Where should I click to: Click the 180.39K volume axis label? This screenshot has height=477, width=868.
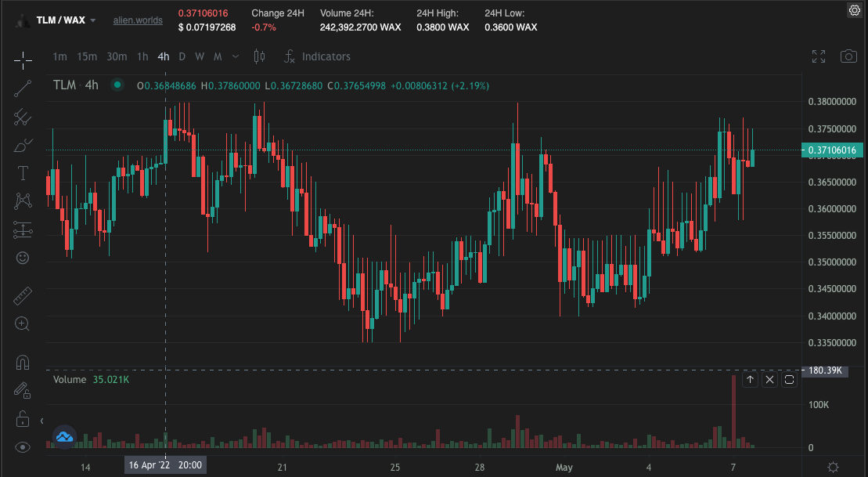click(824, 370)
